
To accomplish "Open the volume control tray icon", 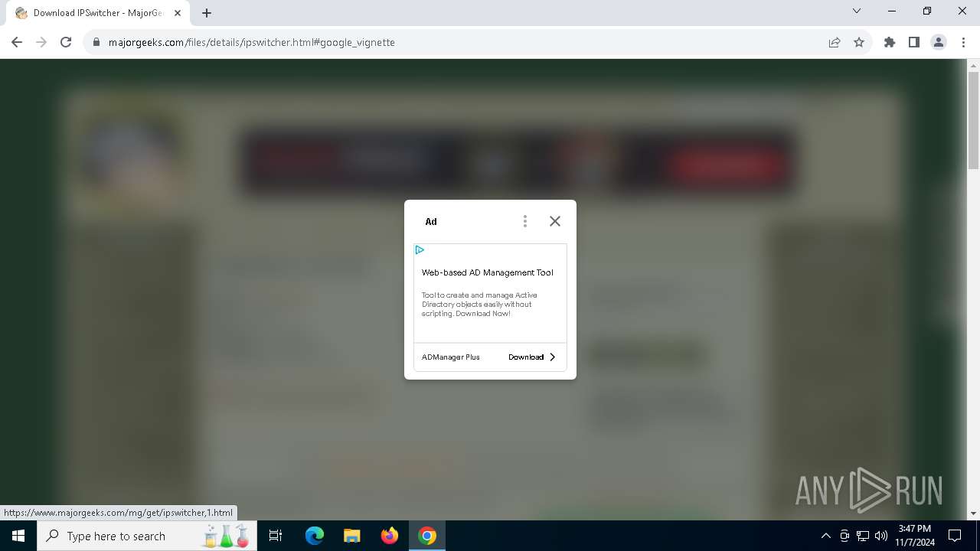I will coord(881,536).
